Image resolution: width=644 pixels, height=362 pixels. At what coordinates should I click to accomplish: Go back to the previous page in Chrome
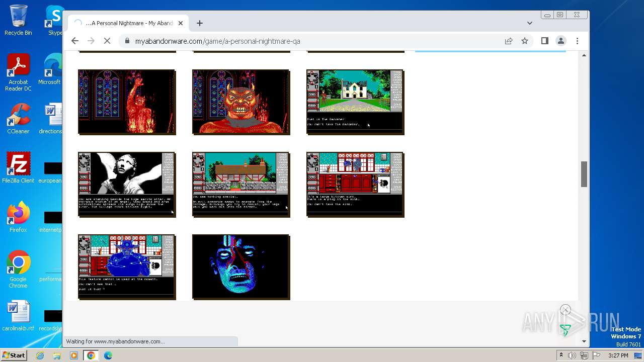(x=75, y=41)
